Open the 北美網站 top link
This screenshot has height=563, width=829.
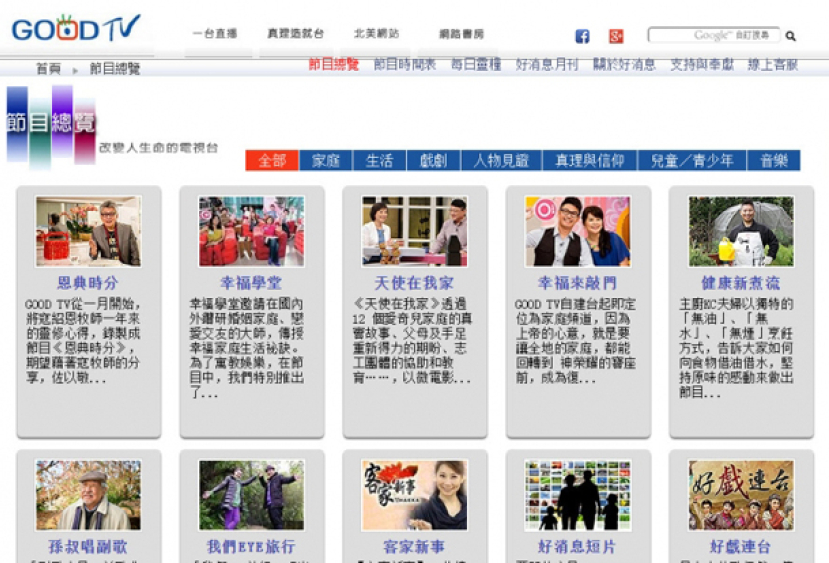(377, 34)
